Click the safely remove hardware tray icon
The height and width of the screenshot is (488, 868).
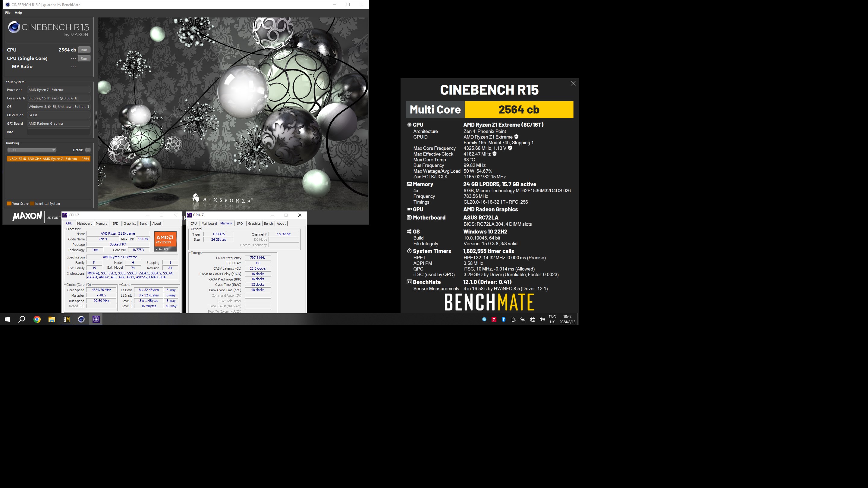tap(513, 319)
